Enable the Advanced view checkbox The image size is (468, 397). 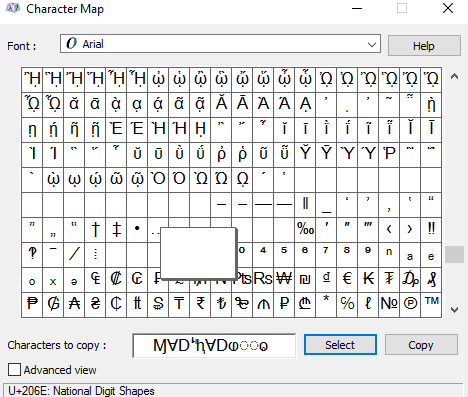pyautogui.click(x=14, y=370)
